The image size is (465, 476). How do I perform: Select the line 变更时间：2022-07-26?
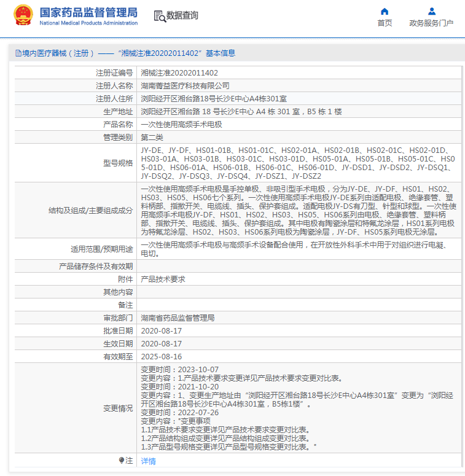(x=180, y=413)
